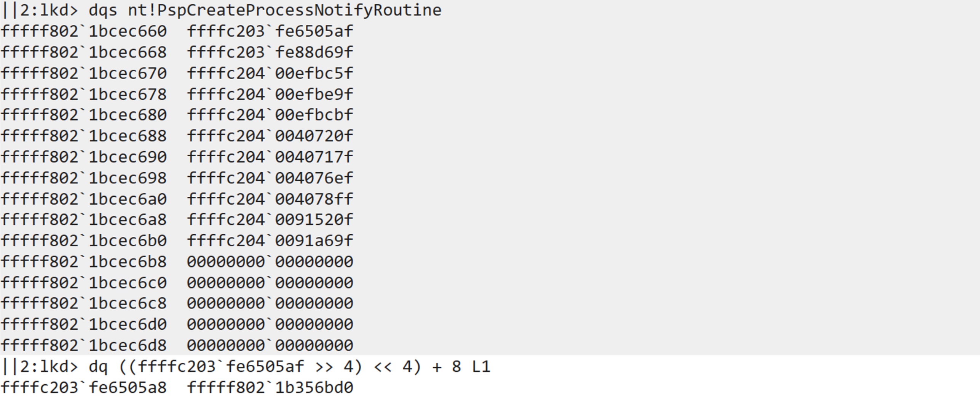This screenshot has height=401, width=980.
Task: Select the value ffffc204`0091a69f
Action: (x=270, y=241)
